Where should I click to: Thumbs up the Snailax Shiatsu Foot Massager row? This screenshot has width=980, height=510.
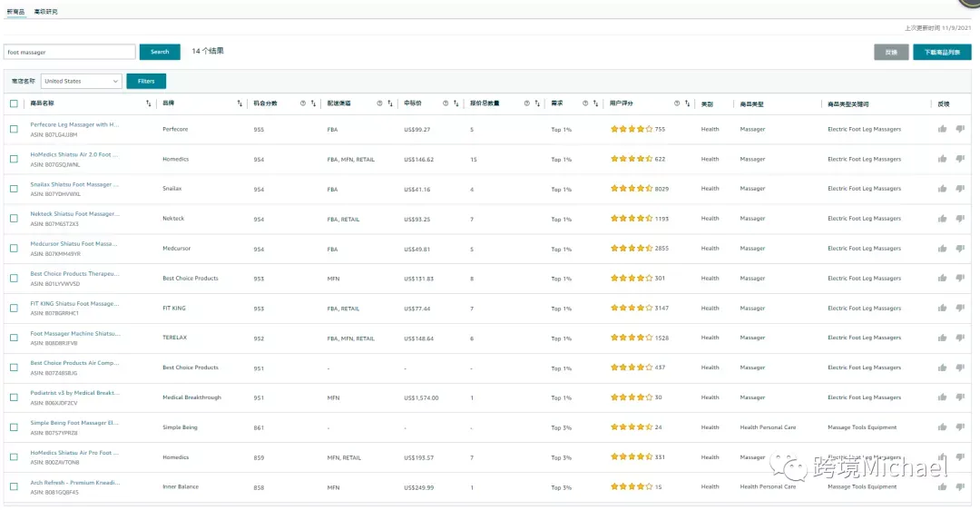[x=942, y=188]
